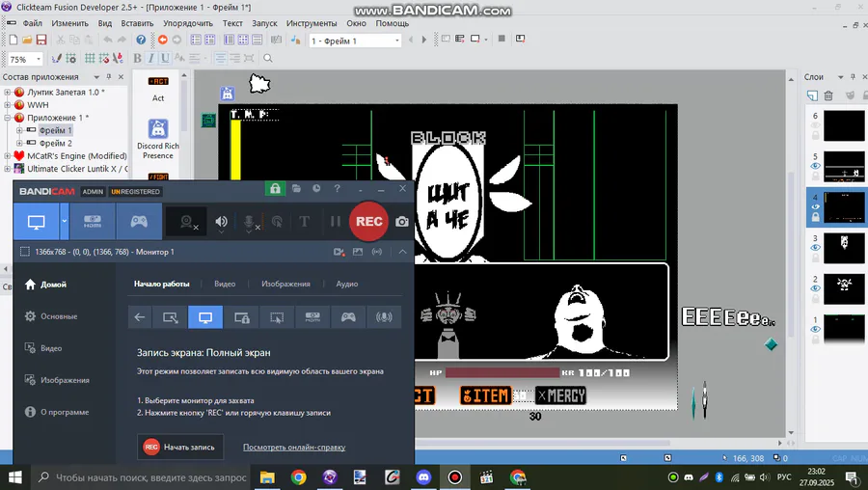Save the application with the floppy icon
Image resolution: width=868 pixels, height=490 pixels.
click(41, 40)
